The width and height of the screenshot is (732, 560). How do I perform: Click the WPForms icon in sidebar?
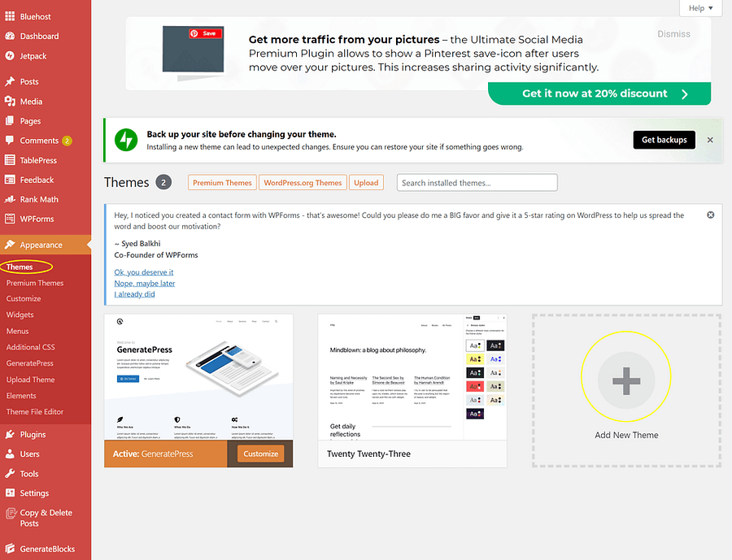[x=10, y=219]
